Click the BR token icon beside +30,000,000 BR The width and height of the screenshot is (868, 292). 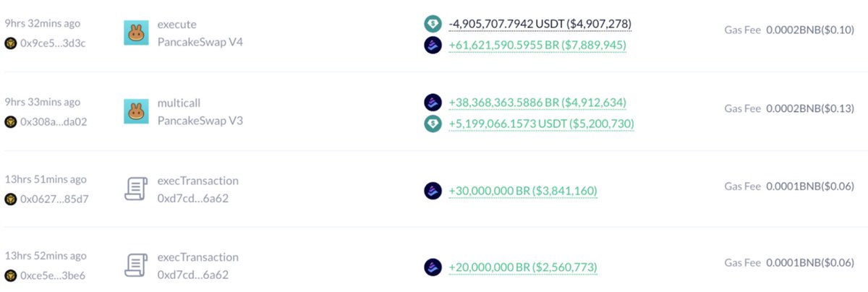(433, 191)
